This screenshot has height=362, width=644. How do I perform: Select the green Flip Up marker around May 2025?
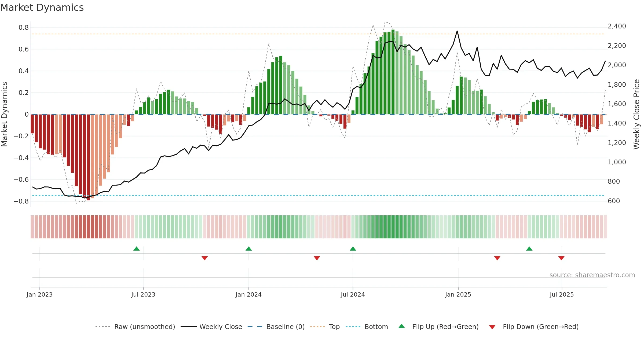coord(529,249)
